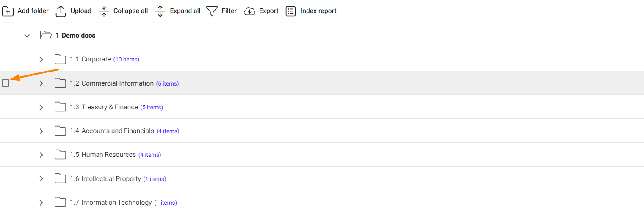Select the Accounts and Financials folder name
Image resolution: width=644 pixels, height=214 pixels.
[x=118, y=131]
